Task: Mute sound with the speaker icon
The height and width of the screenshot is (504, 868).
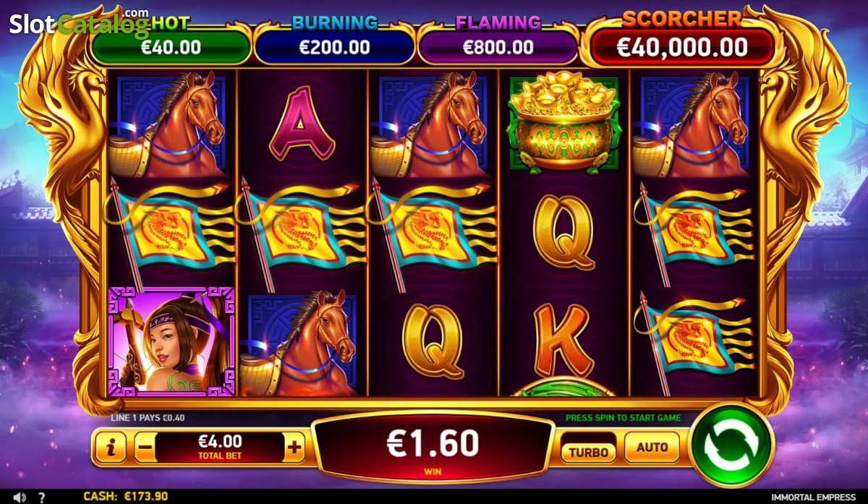Action: tap(20, 497)
